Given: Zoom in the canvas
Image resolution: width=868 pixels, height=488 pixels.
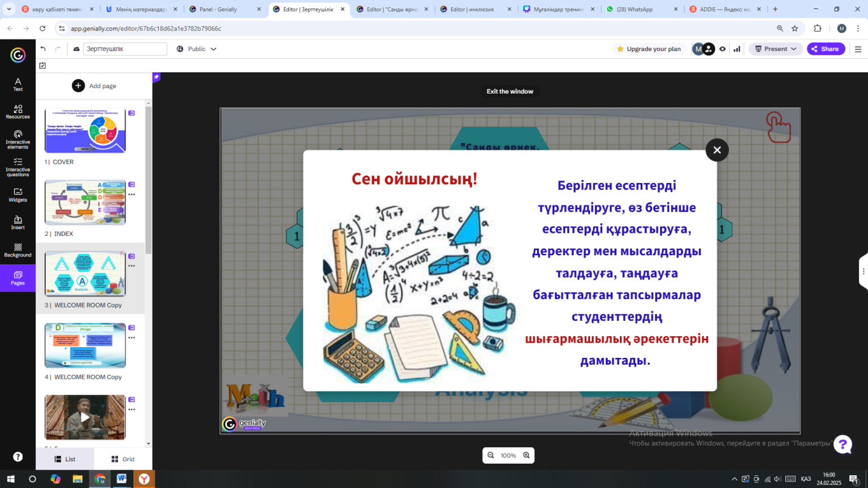Looking at the screenshot, I should tap(526, 455).
